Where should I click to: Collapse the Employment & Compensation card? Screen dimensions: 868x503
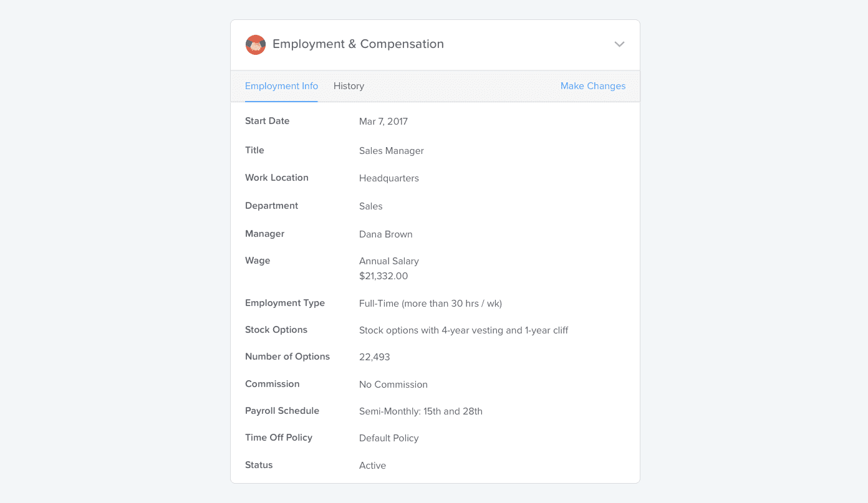pos(619,44)
